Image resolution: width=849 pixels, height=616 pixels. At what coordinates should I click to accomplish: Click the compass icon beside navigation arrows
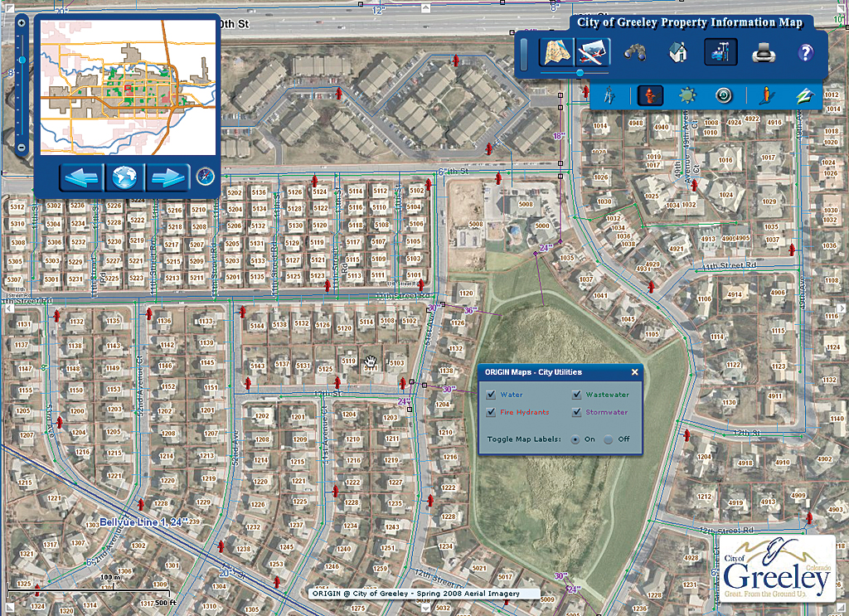tap(206, 177)
